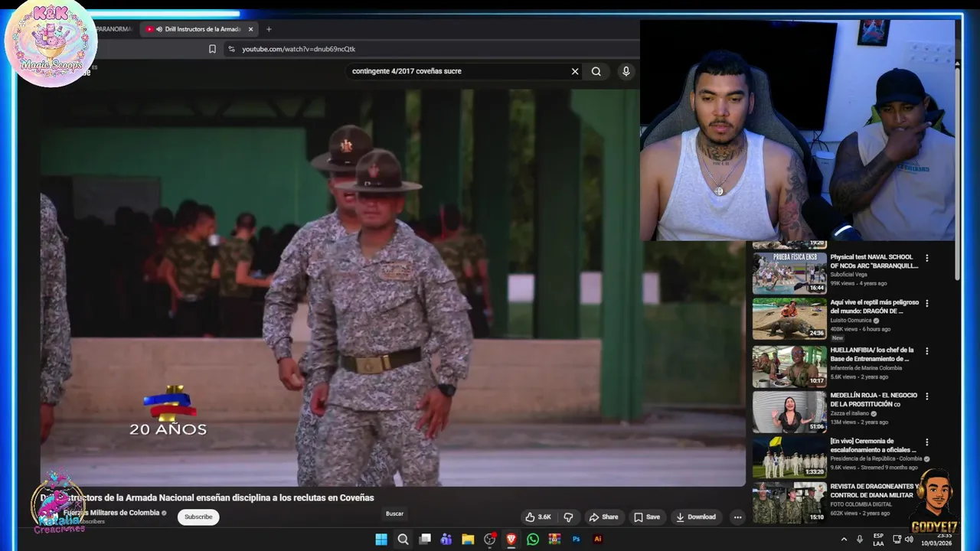Open Task View on the taskbar
Viewport: 980px width, 551px height.
[425, 539]
